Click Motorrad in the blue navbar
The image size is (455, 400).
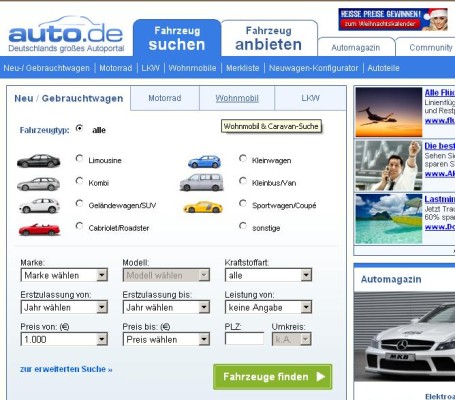coord(116,68)
